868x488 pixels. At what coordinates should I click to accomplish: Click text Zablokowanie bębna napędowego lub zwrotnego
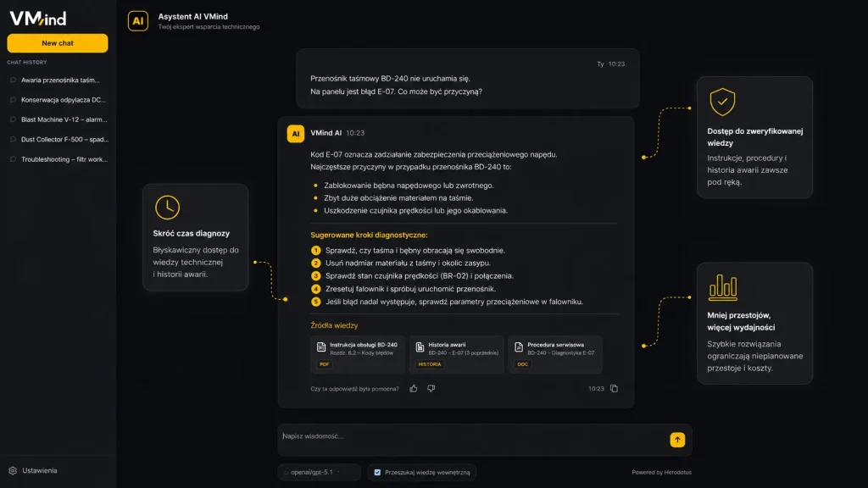coord(409,186)
